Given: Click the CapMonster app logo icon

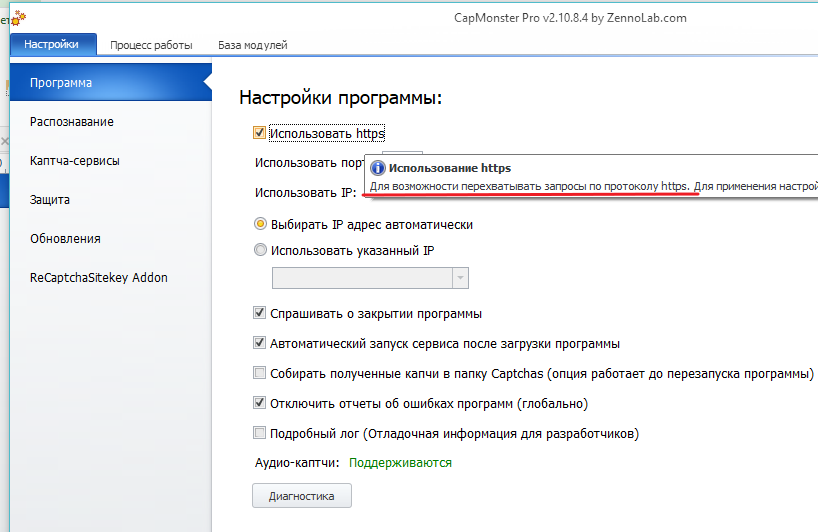Looking at the screenshot, I should (19, 18).
